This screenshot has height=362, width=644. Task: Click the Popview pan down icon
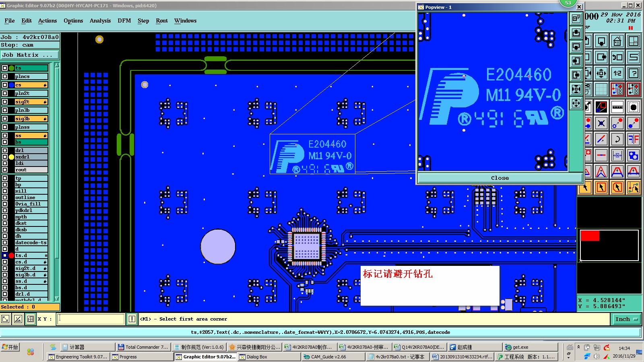[x=576, y=47]
